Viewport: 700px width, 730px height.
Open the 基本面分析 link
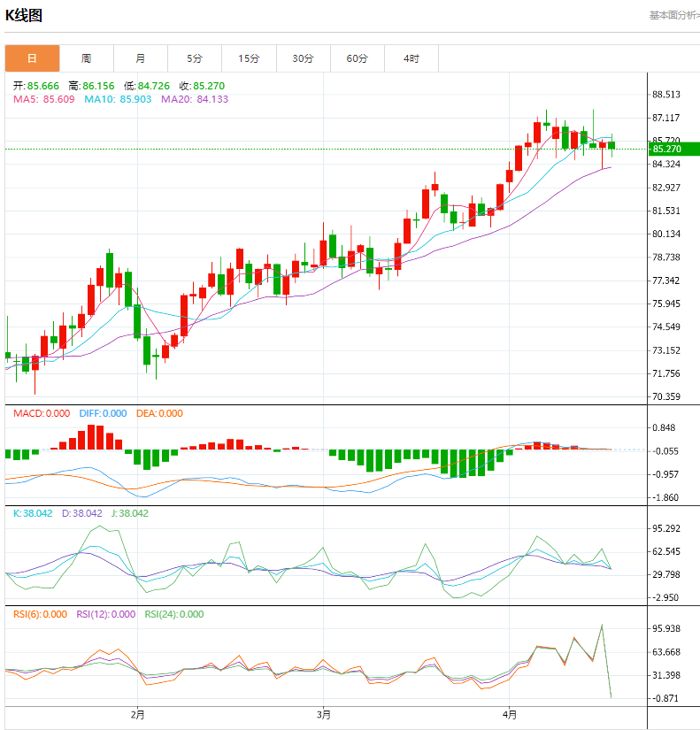coord(674,15)
